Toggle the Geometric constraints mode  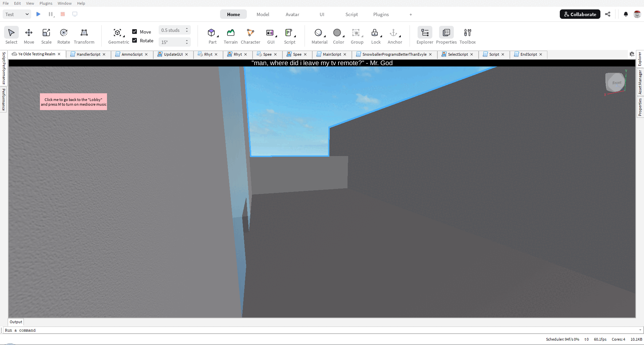point(118,35)
